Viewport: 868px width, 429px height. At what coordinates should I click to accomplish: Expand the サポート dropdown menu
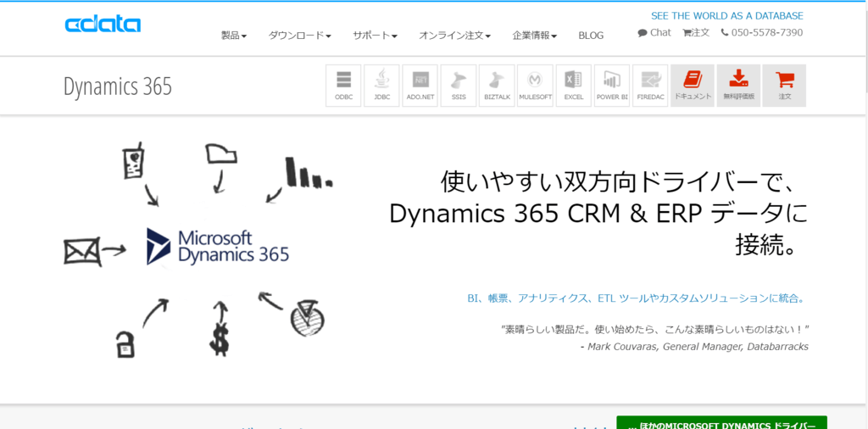(376, 36)
